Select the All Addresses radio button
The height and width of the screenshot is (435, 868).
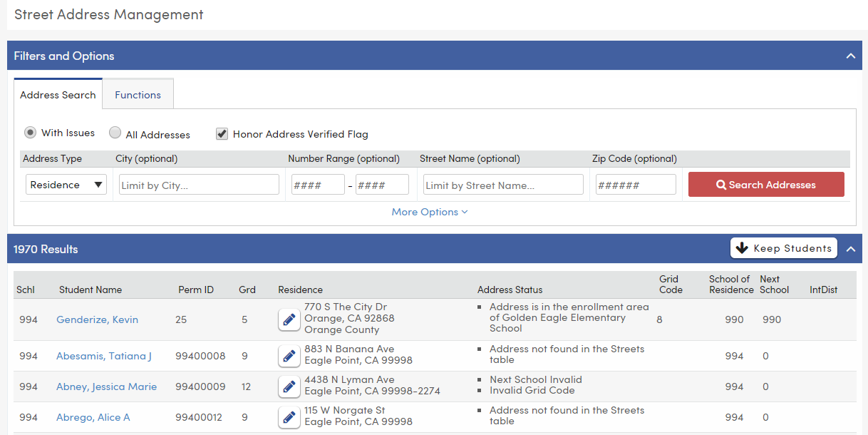[115, 132]
